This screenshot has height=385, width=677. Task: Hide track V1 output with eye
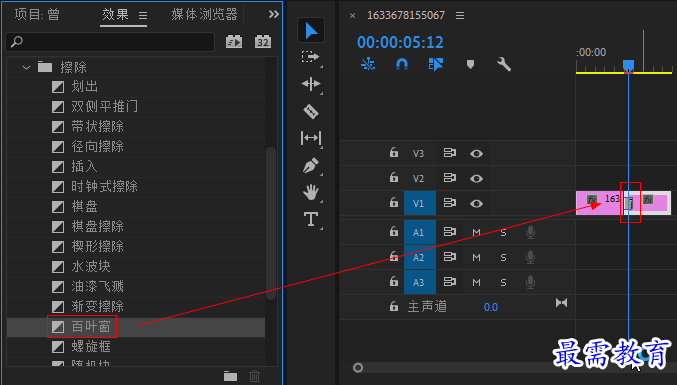[476, 203]
